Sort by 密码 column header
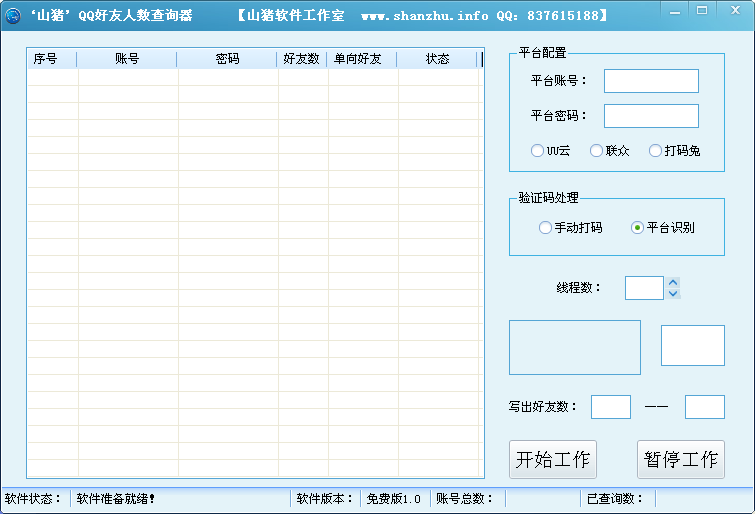 click(x=227, y=59)
